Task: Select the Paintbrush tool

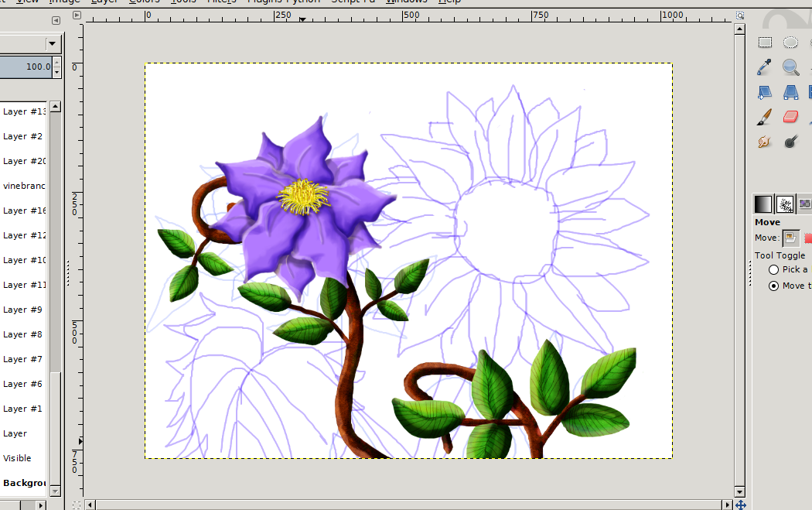Action: [x=764, y=117]
